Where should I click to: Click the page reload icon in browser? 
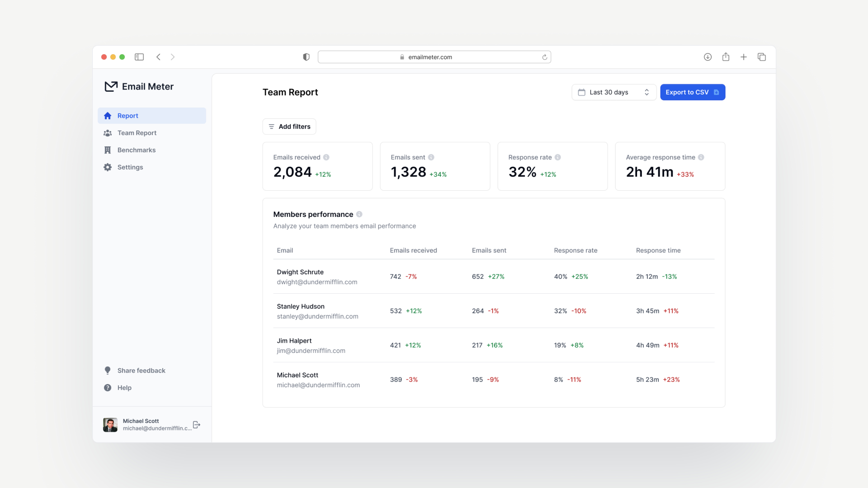click(x=544, y=56)
